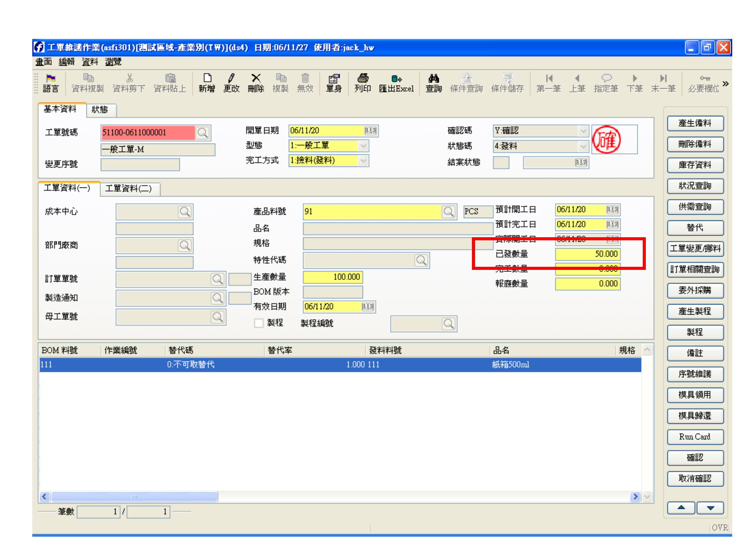The width and height of the screenshot is (747, 560).
Task: Export data with the 匯出Excel icon
Action: [x=396, y=83]
